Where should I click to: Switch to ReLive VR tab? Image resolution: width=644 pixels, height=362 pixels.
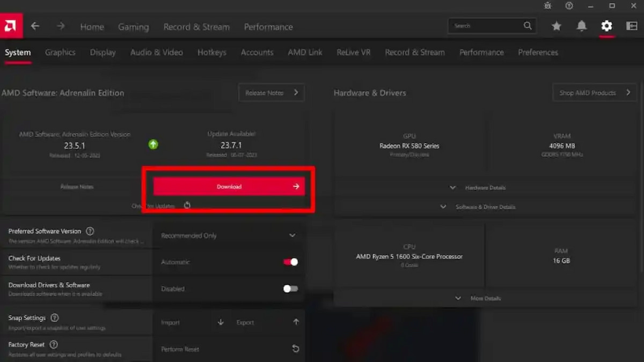tap(354, 52)
